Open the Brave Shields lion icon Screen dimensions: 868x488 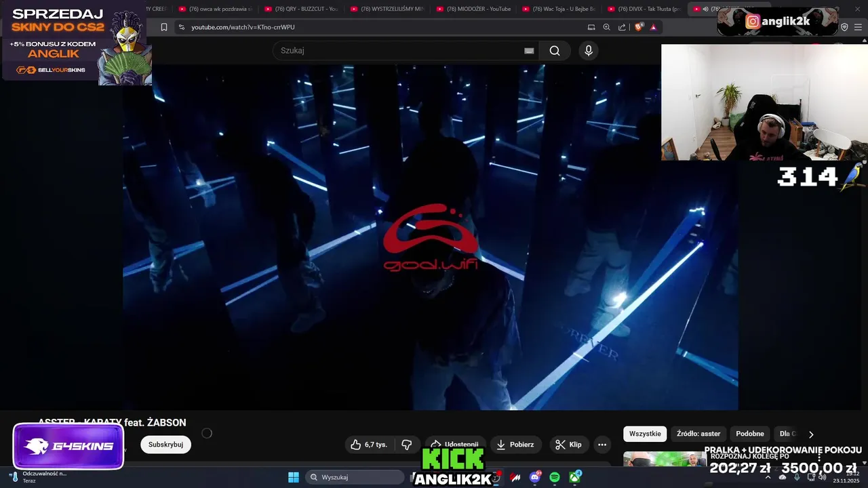click(639, 27)
